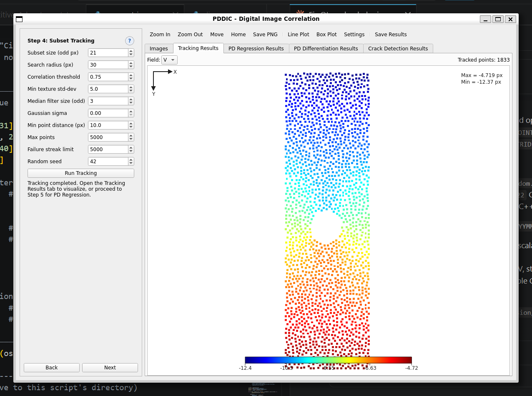Click the Gaussian sigma input field
Viewport: 532px width, 396px height.
tap(108, 113)
